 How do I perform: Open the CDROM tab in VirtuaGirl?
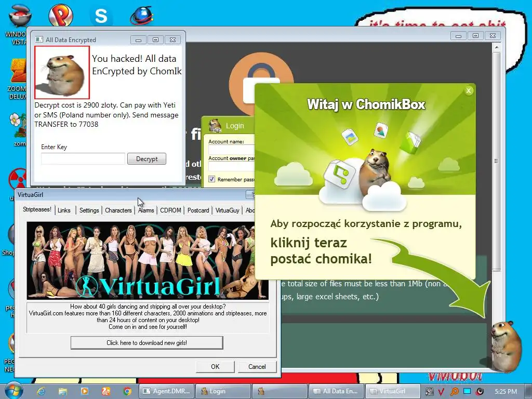[x=170, y=210]
